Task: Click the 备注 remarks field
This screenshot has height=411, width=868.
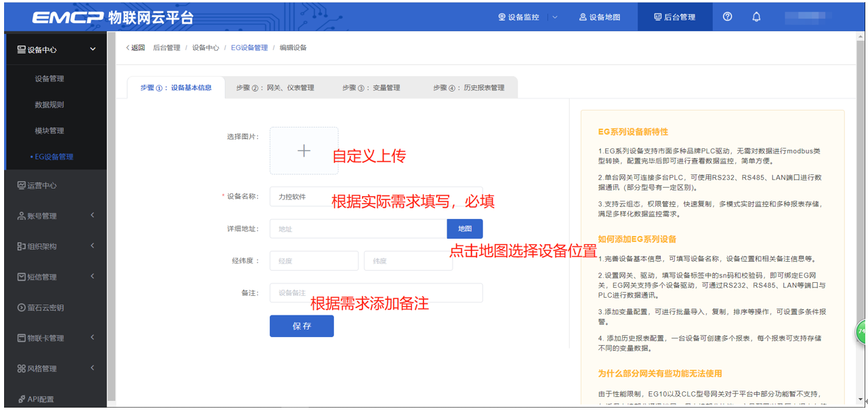Action: [x=376, y=293]
